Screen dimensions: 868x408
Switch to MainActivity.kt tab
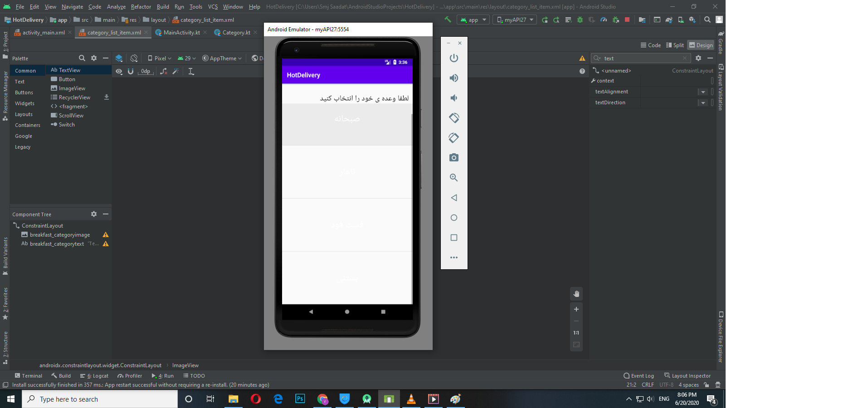[x=181, y=33]
